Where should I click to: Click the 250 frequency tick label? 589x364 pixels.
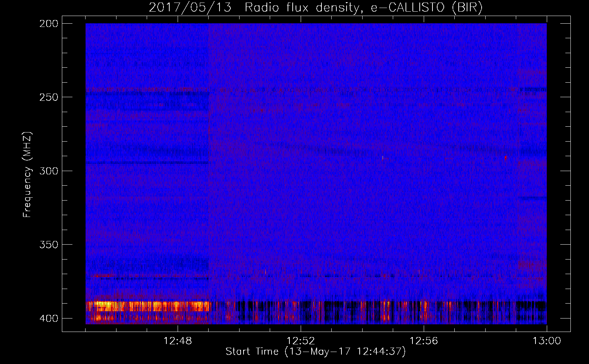pos(49,97)
